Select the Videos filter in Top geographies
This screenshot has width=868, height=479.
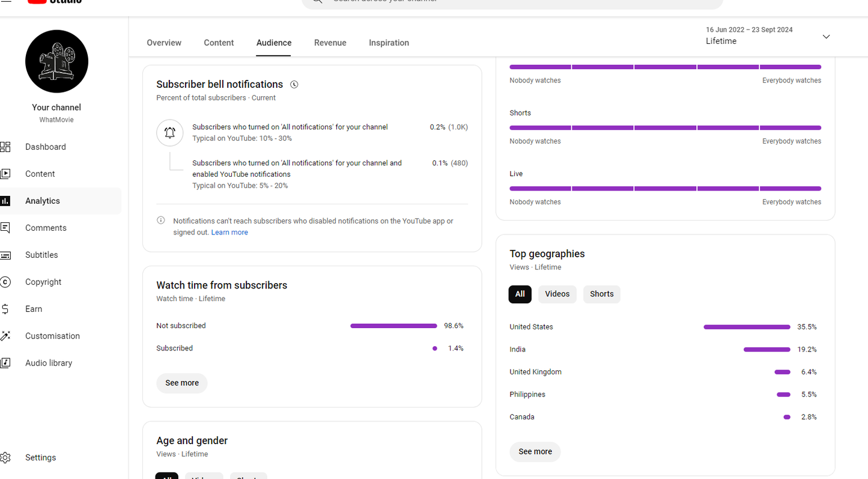[x=557, y=294]
